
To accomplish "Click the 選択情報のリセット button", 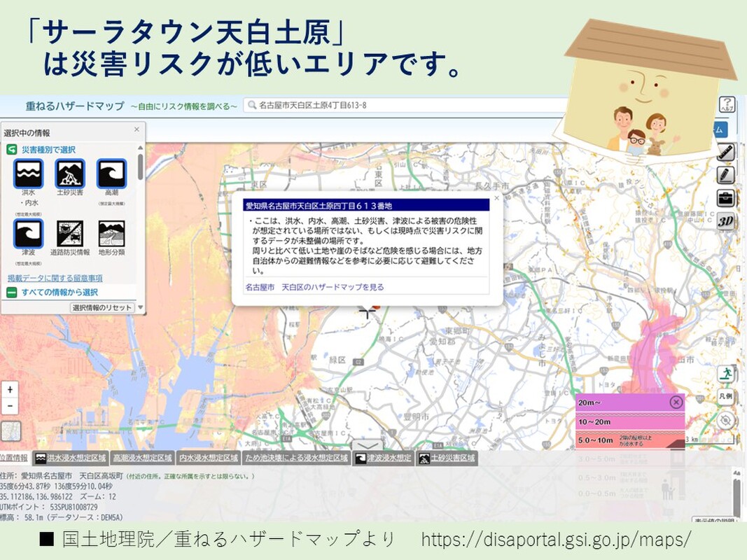I will pos(102,307).
